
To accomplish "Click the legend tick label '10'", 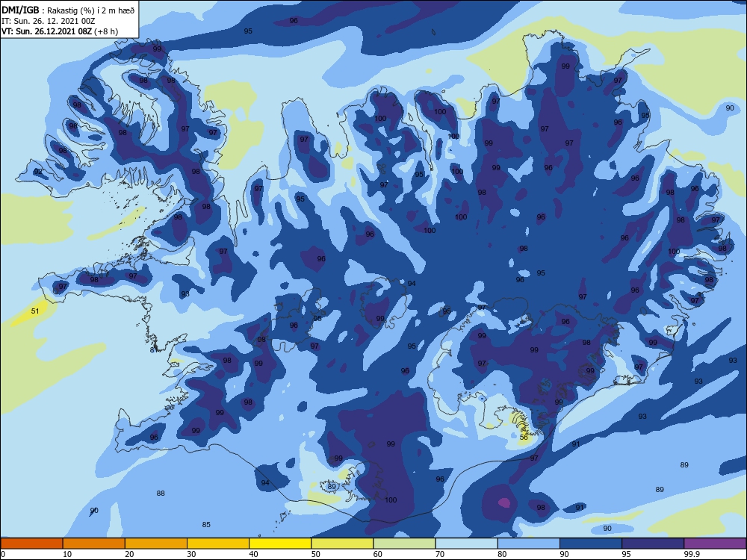I will click(x=67, y=554).
